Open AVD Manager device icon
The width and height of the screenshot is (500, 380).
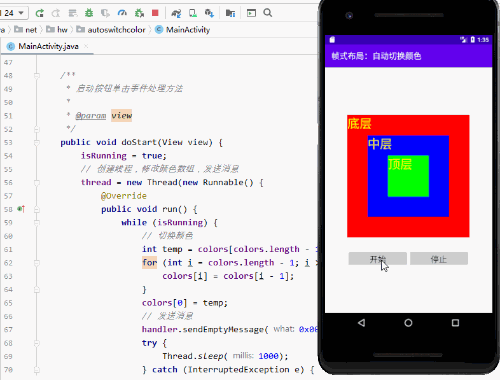point(193,13)
